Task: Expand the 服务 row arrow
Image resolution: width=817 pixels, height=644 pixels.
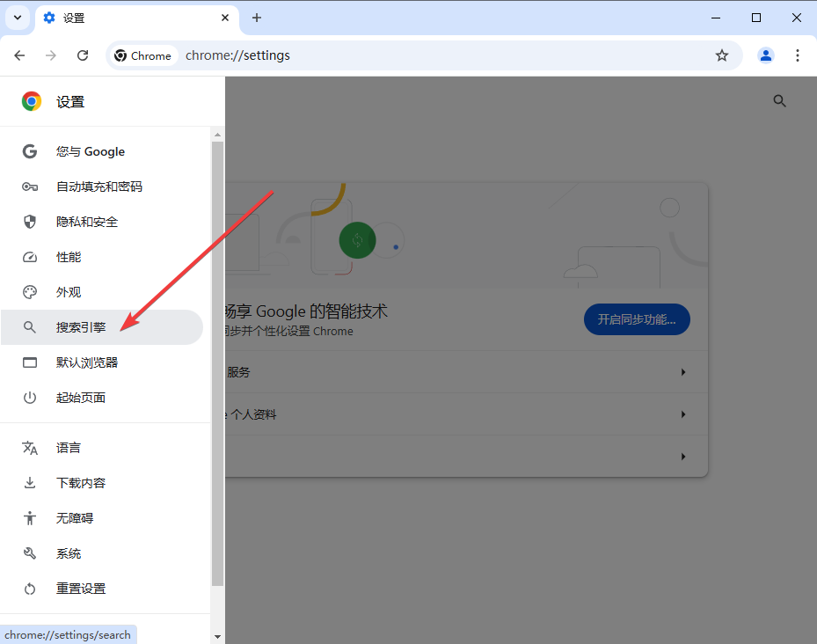Action: pos(683,371)
